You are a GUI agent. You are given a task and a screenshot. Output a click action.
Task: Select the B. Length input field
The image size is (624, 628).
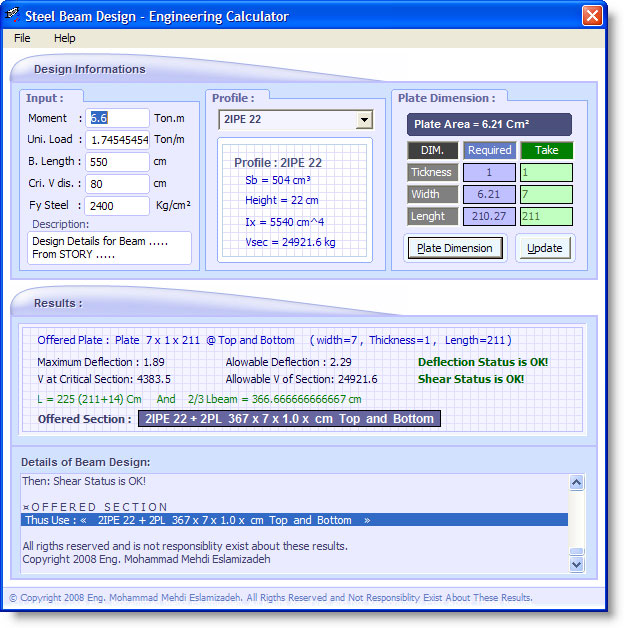(x=117, y=162)
